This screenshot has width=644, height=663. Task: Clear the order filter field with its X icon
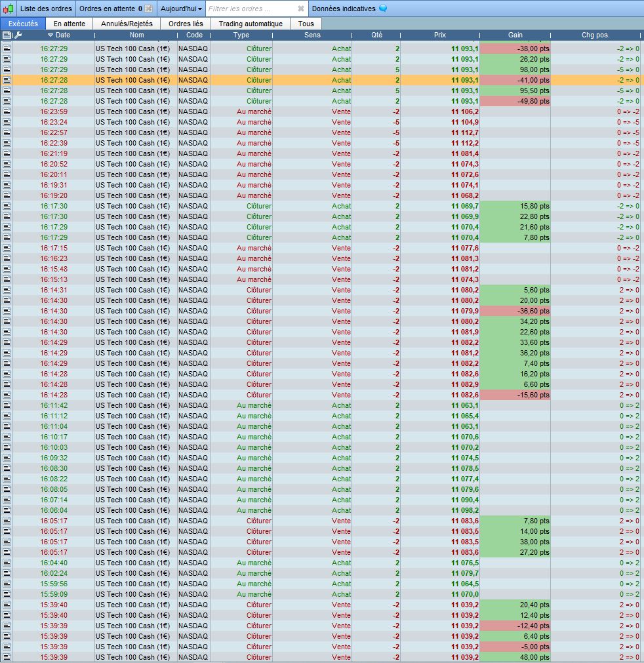pos(300,9)
